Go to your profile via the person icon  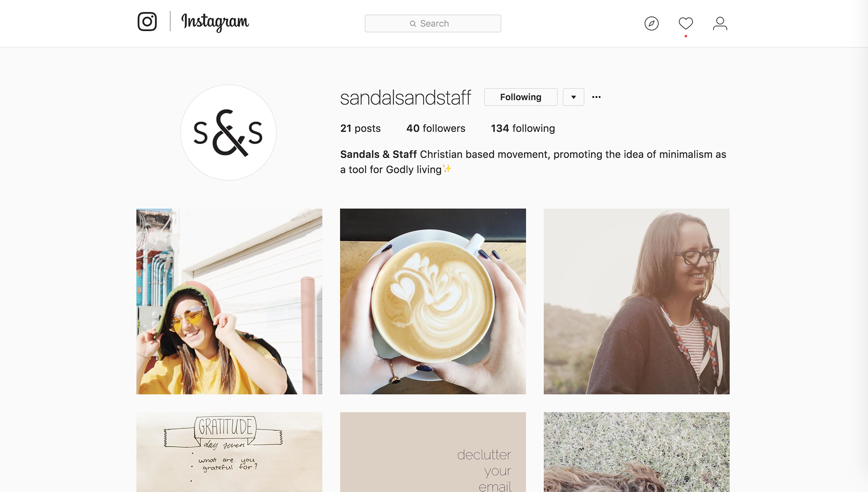click(720, 23)
